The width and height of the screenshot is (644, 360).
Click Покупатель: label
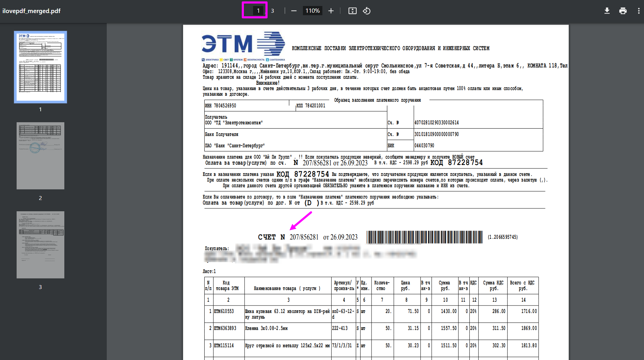click(x=217, y=248)
